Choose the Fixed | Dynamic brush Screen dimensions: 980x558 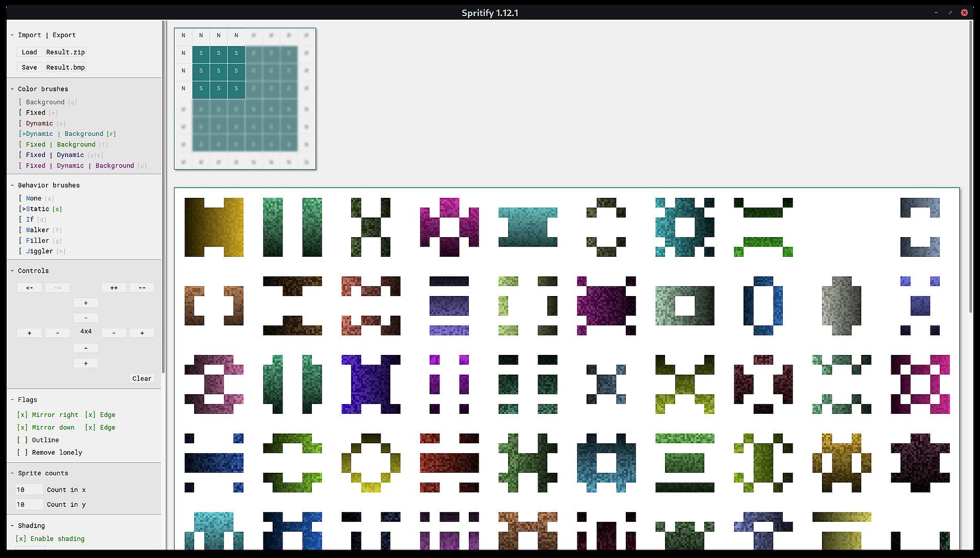tap(61, 155)
